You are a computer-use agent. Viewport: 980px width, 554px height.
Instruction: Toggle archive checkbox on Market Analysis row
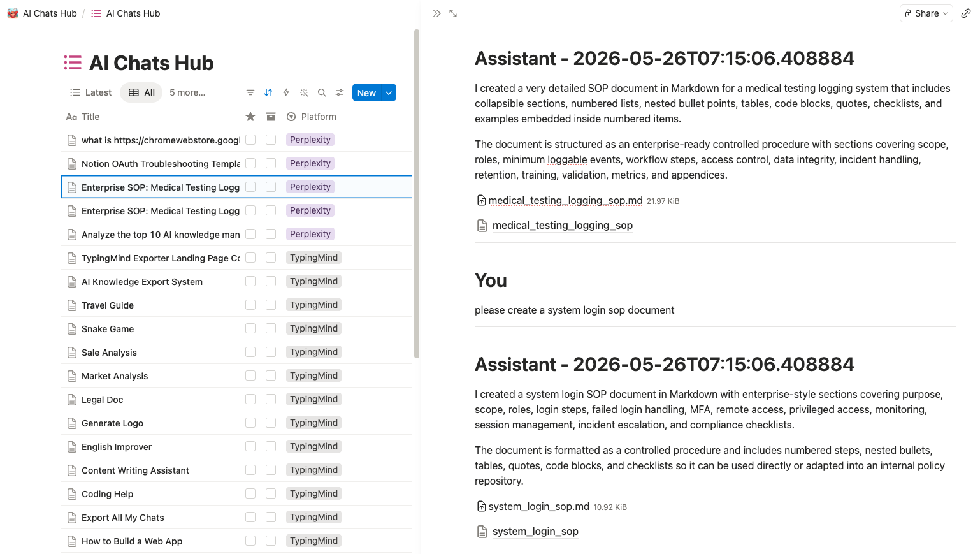pyautogui.click(x=271, y=375)
